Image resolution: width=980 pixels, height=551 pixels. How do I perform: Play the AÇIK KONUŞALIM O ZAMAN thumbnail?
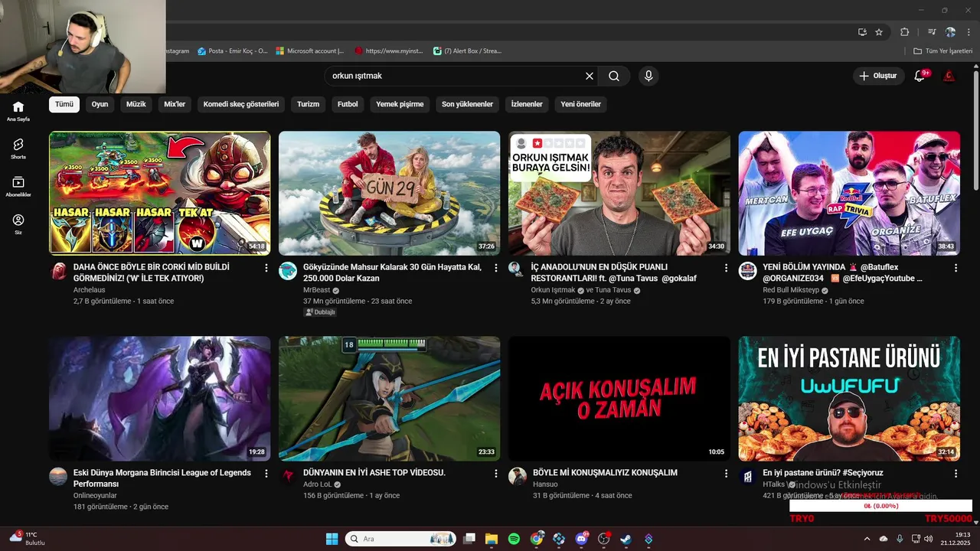(619, 399)
